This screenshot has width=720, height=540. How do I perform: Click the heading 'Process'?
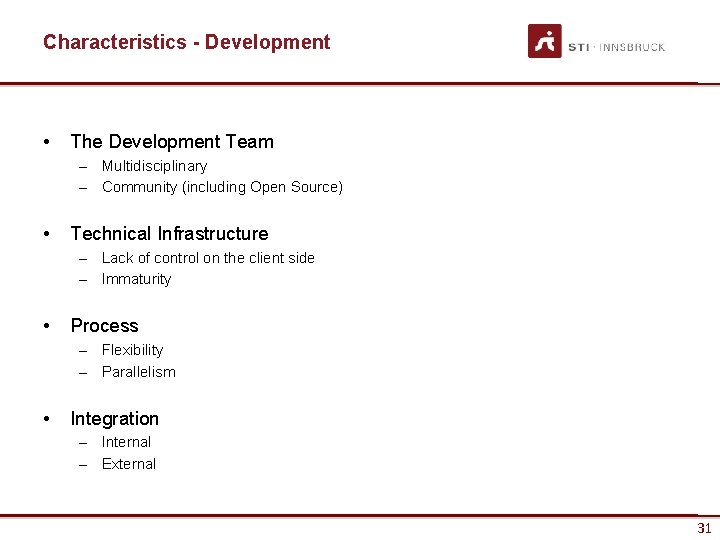105,326
